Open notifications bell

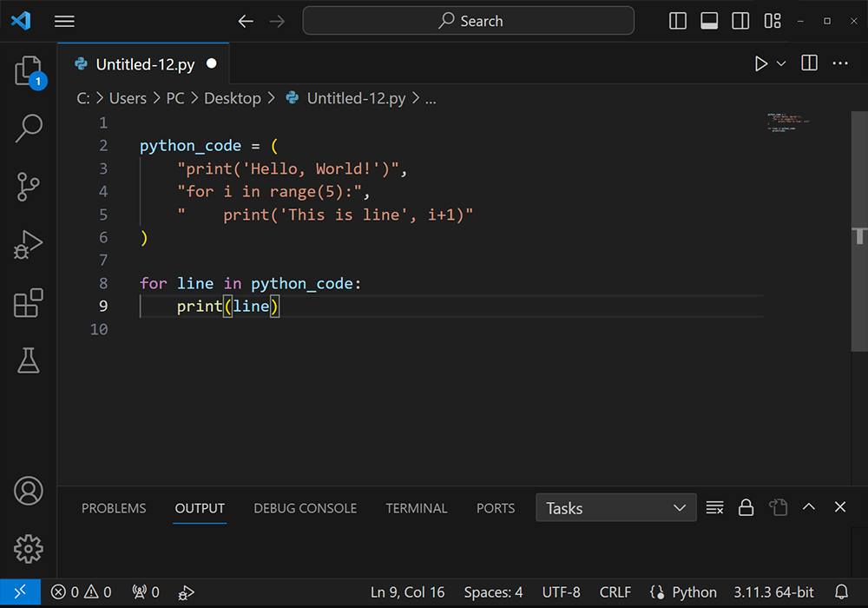(841, 592)
